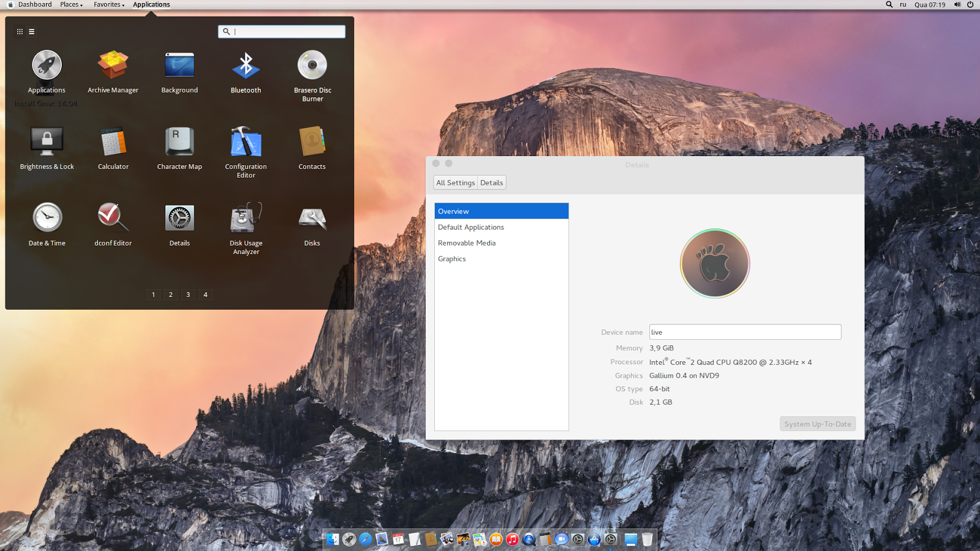Launch the Safari browser from the dock
This screenshot has height=551, width=980.
tap(366, 539)
